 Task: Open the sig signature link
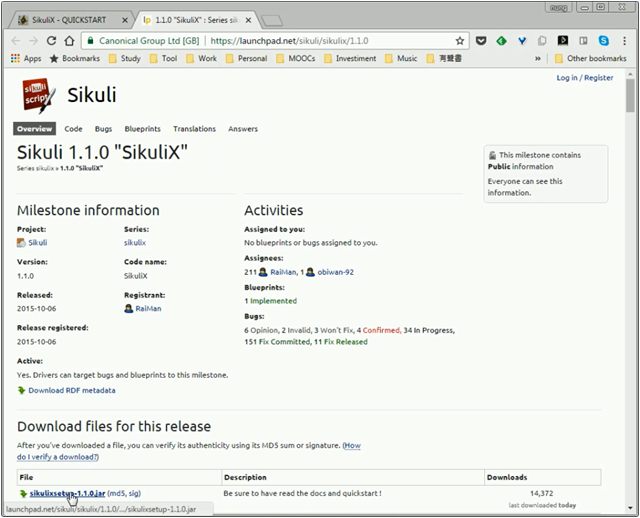[x=133, y=494]
